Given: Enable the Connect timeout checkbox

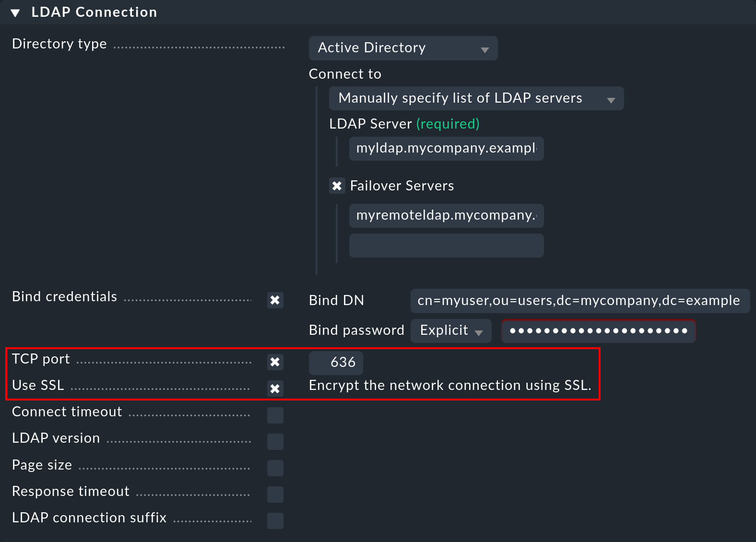Looking at the screenshot, I should click(275, 415).
